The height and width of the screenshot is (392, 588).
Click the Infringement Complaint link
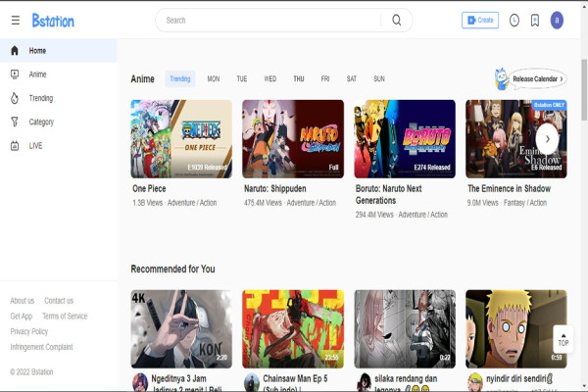click(x=41, y=347)
